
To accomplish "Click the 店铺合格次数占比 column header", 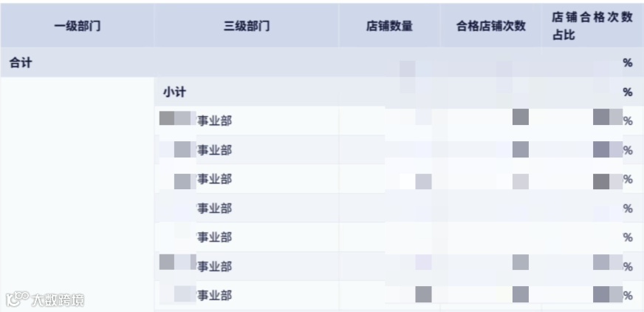I will [592, 26].
